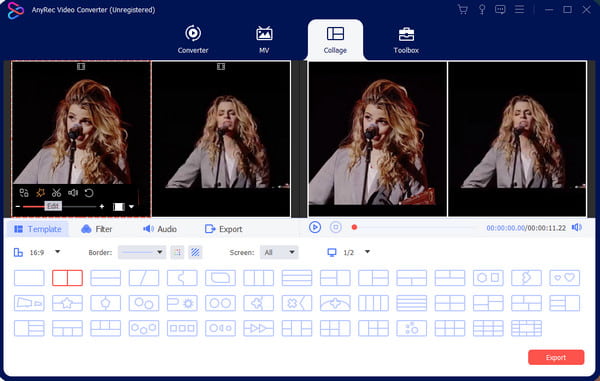Click the plus zoom-in button on clip
Screen dimensions: 600x381
pyautogui.click(x=102, y=207)
